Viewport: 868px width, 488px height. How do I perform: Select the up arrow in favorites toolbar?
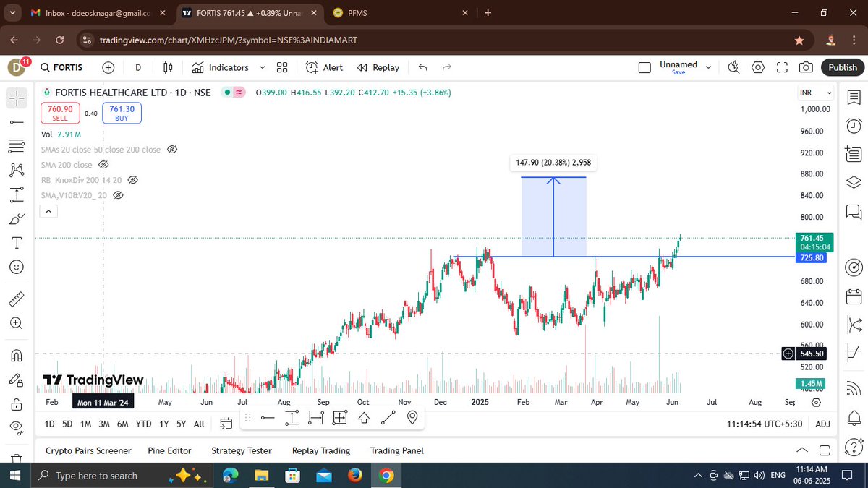364,417
